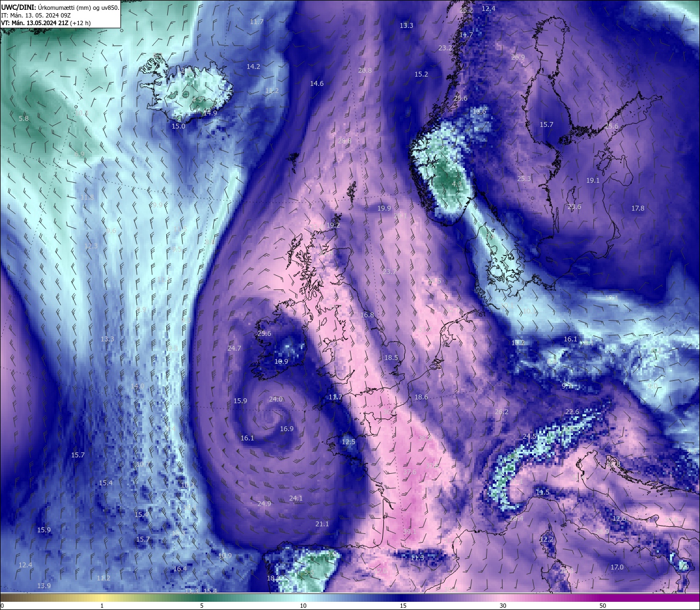Click the 5 label on the colour scale

click(202, 606)
